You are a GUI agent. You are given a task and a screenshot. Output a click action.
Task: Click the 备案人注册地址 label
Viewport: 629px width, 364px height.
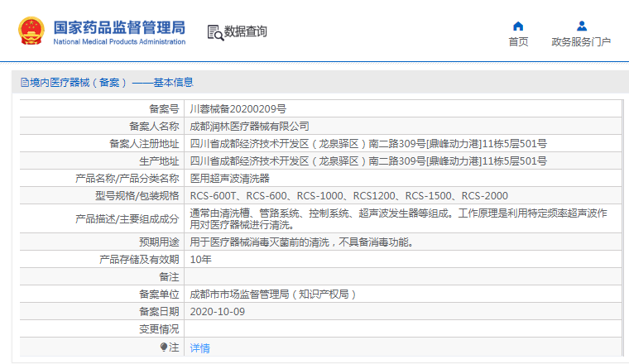tap(144, 143)
